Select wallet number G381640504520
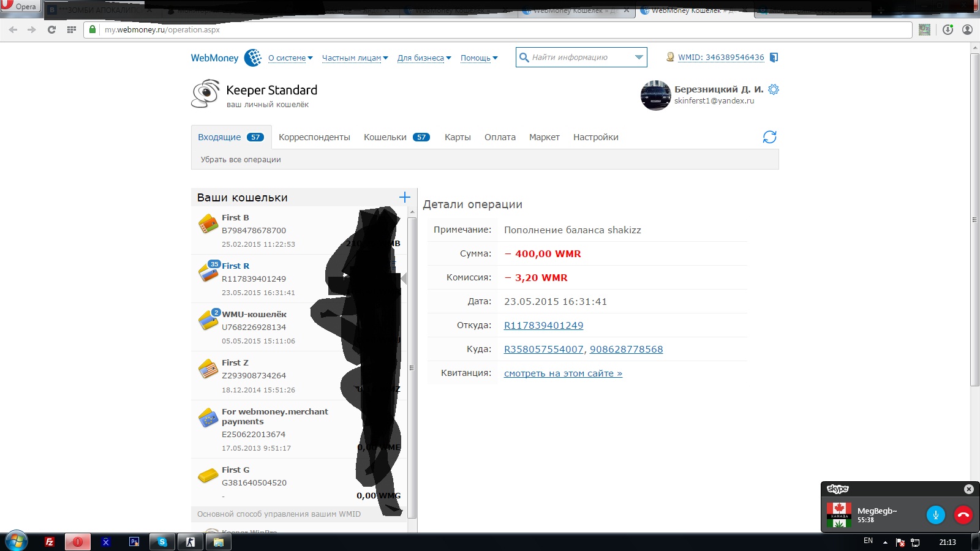This screenshot has height=551, width=980. click(x=254, y=483)
